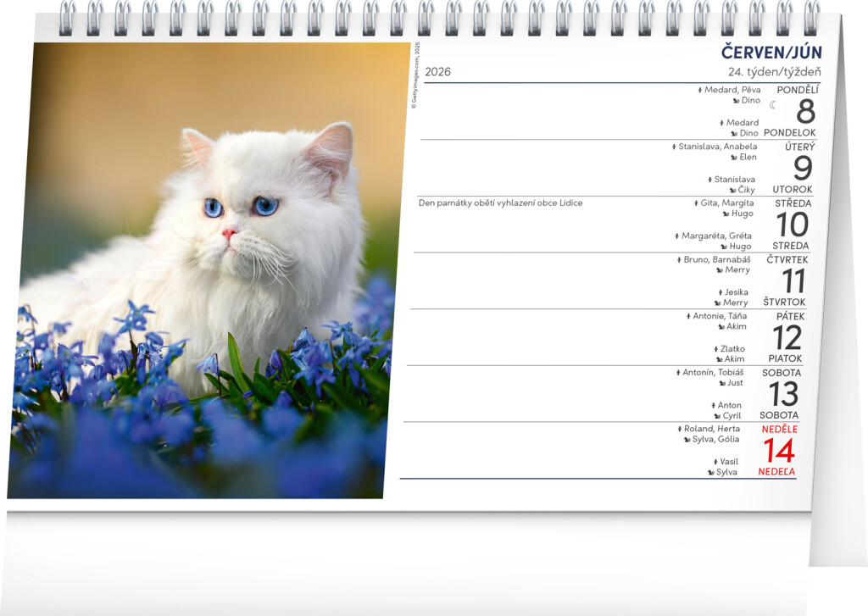The width and height of the screenshot is (868, 616).
Task: Click the 2026 year label
Action: [437, 72]
